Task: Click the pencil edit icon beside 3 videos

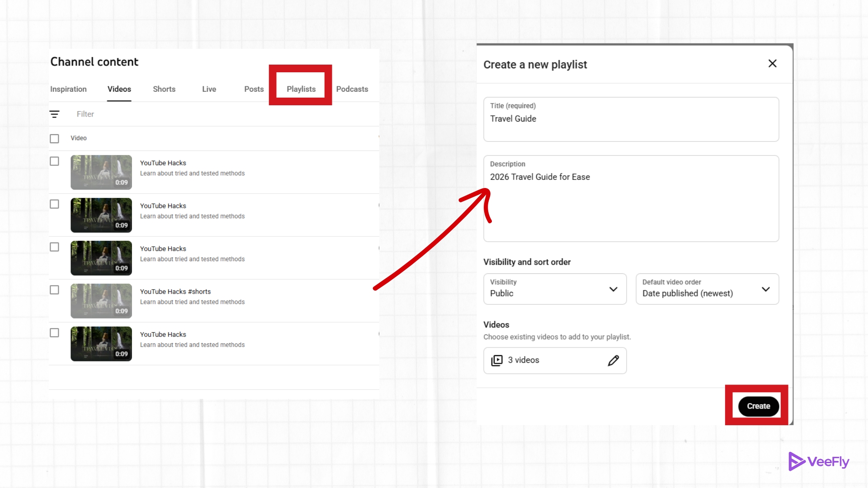Action: pyautogui.click(x=613, y=361)
